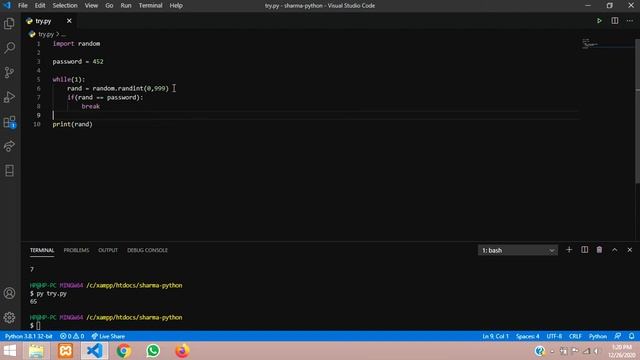This screenshot has width=640, height=360.
Task: Change encoding via UTF-8 status
Action: pos(554,336)
